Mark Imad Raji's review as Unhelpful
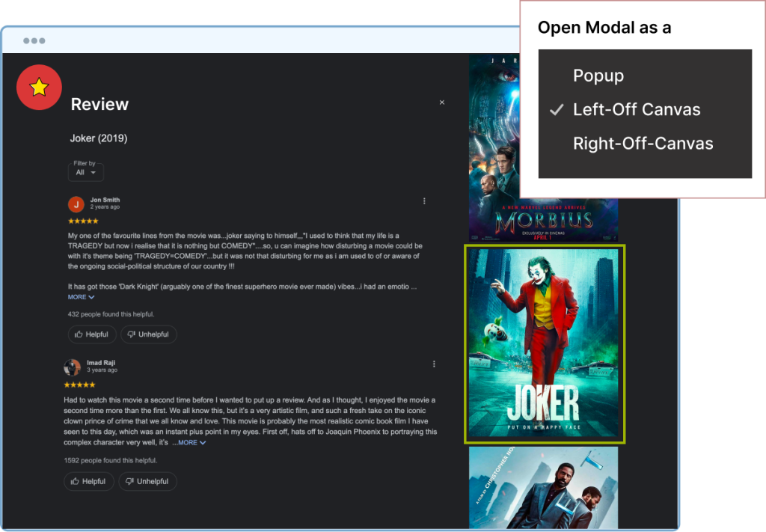The height and width of the screenshot is (532, 766). (x=147, y=481)
